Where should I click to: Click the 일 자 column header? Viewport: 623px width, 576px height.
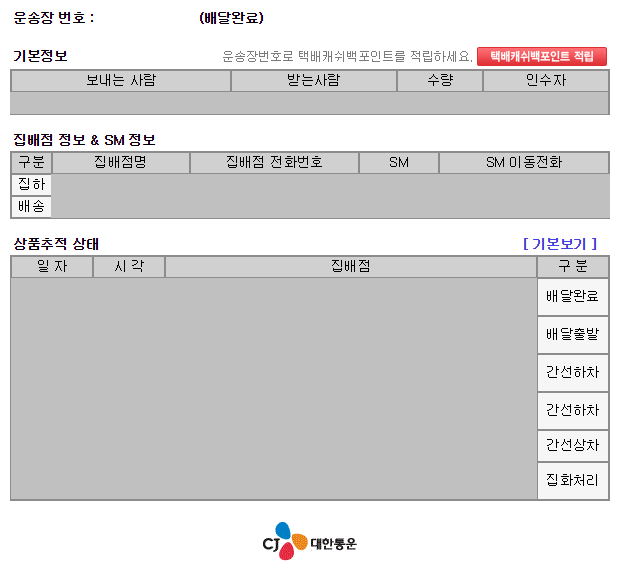coord(52,267)
